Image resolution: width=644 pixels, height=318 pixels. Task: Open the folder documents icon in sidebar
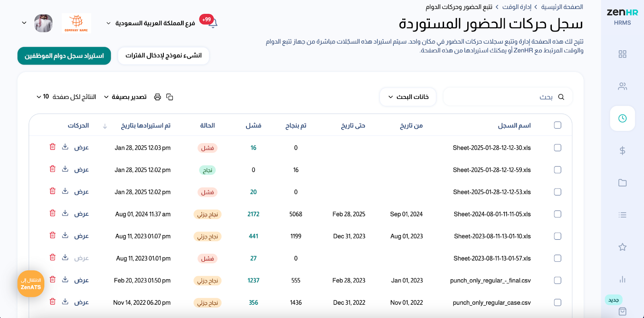(622, 183)
